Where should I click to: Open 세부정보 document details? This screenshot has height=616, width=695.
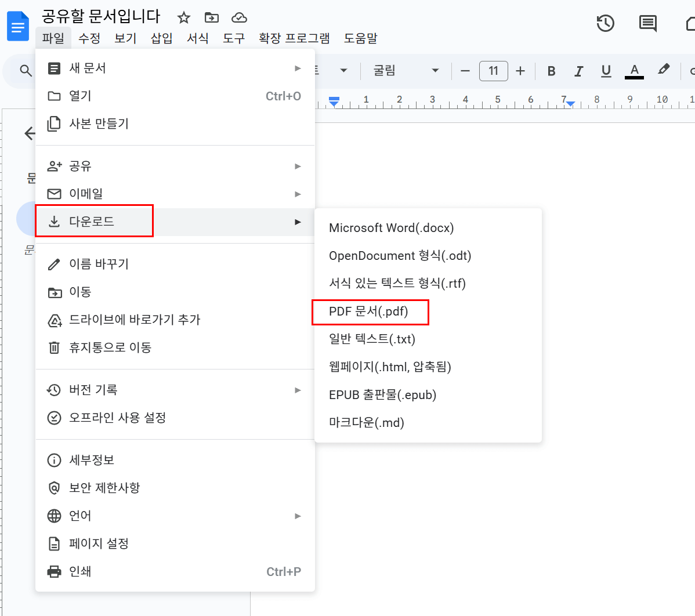click(x=175, y=460)
